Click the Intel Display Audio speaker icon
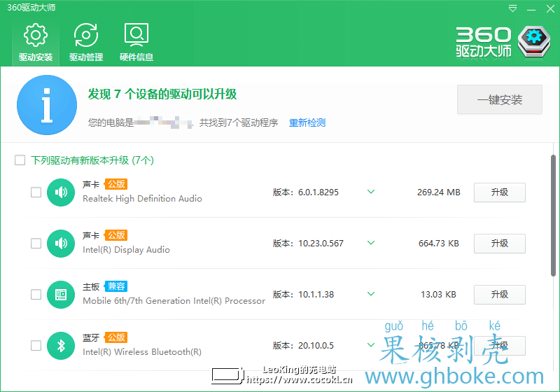This screenshot has height=392, width=560. [x=61, y=244]
